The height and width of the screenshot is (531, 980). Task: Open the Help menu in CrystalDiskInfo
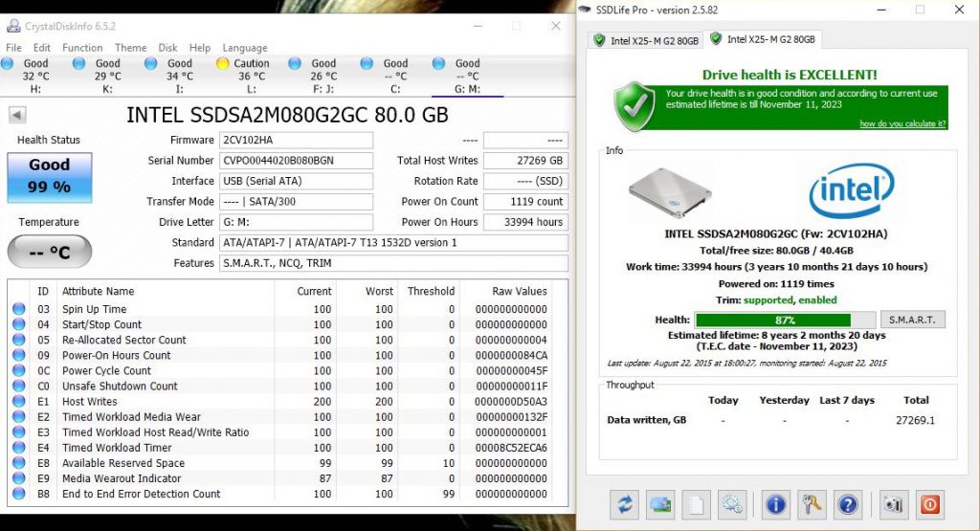(200, 48)
